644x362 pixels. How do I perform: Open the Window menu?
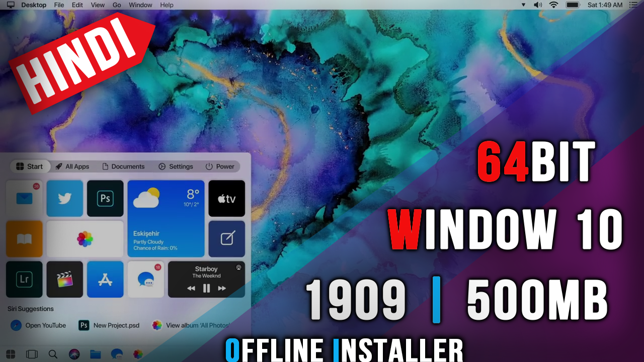(140, 5)
